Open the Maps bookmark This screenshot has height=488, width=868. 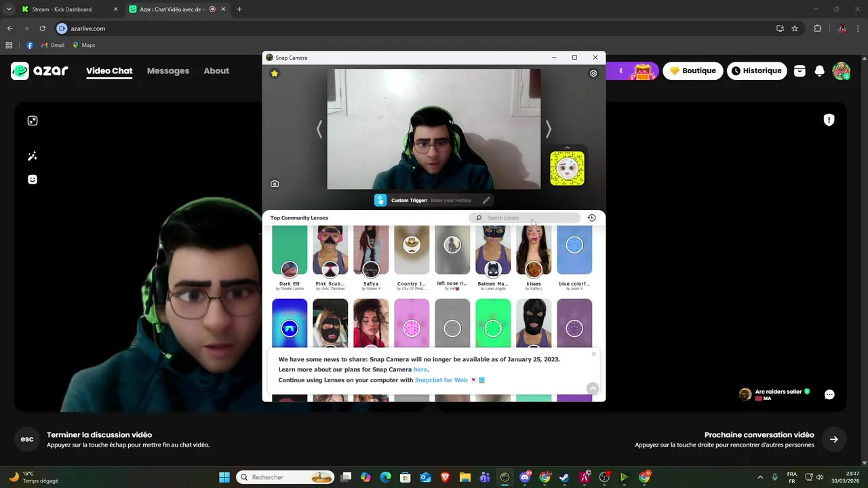click(84, 45)
